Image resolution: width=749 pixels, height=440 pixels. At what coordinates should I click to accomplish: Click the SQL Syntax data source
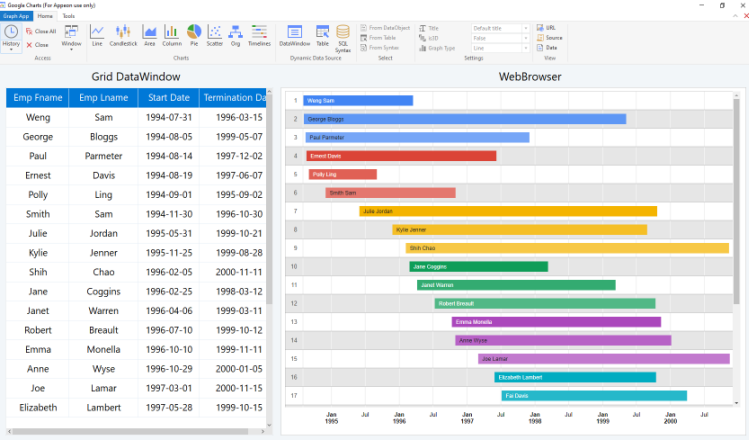[x=343, y=38]
